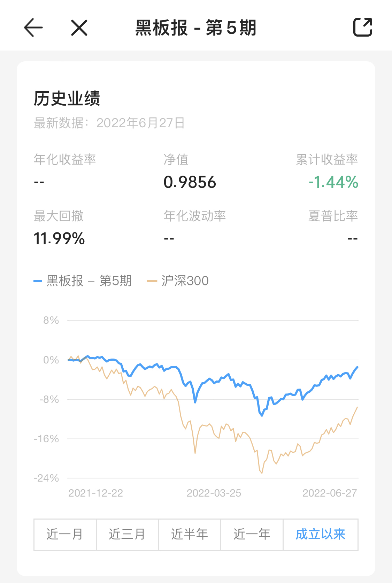Tap the 累计收益率 value -1.44%
This screenshot has height=583, width=392.
pyautogui.click(x=333, y=182)
